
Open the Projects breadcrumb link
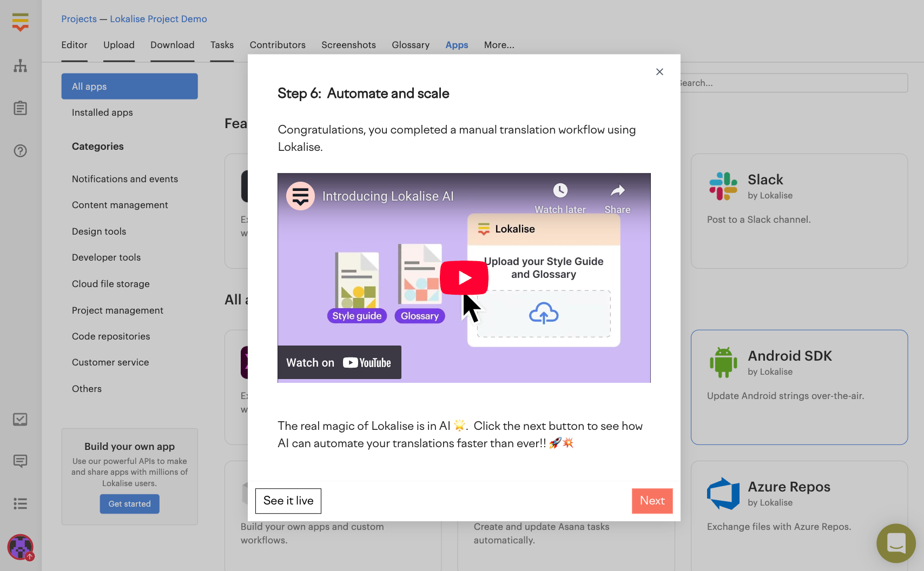click(79, 19)
